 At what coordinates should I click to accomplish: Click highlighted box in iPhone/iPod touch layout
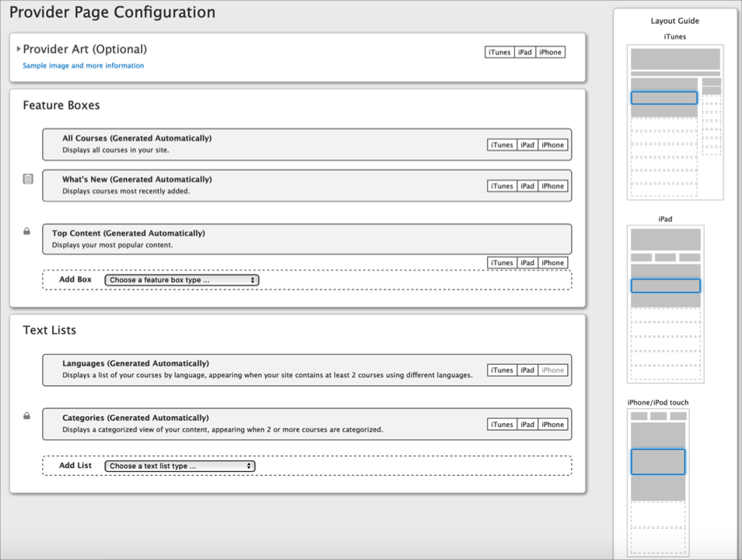pyautogui.click(x=658, y=461)
